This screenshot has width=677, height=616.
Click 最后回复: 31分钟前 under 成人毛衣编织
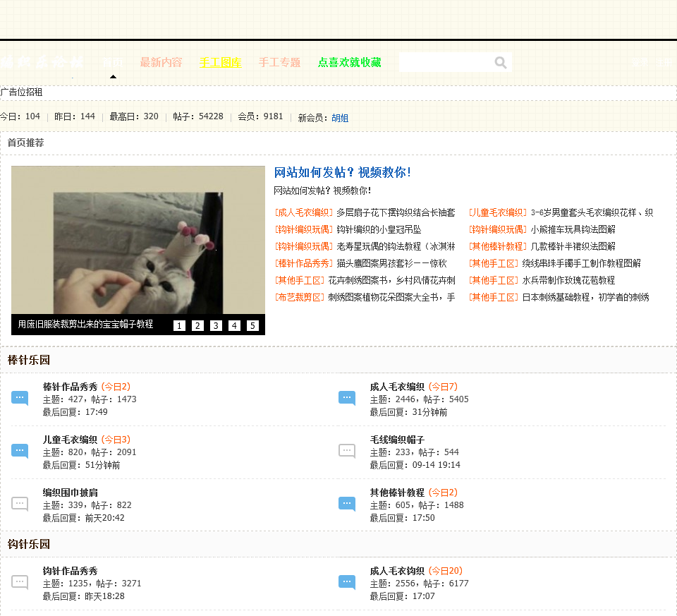[x=408, y=412]
